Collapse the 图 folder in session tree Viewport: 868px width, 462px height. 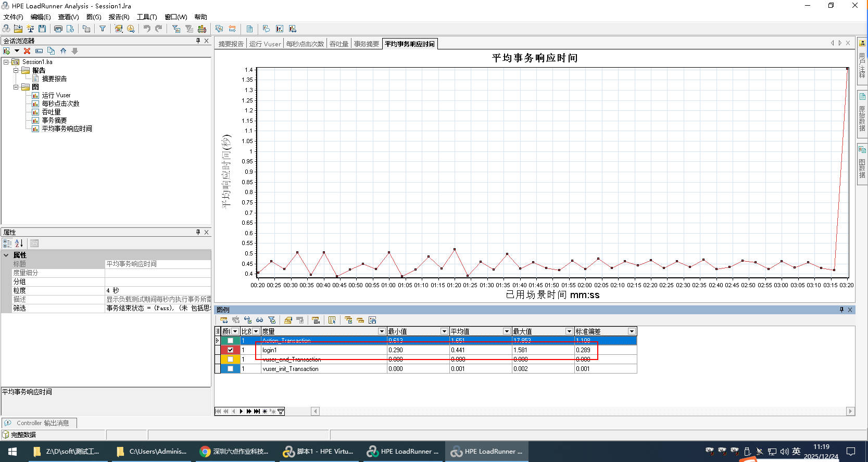(x=16, y=87)
